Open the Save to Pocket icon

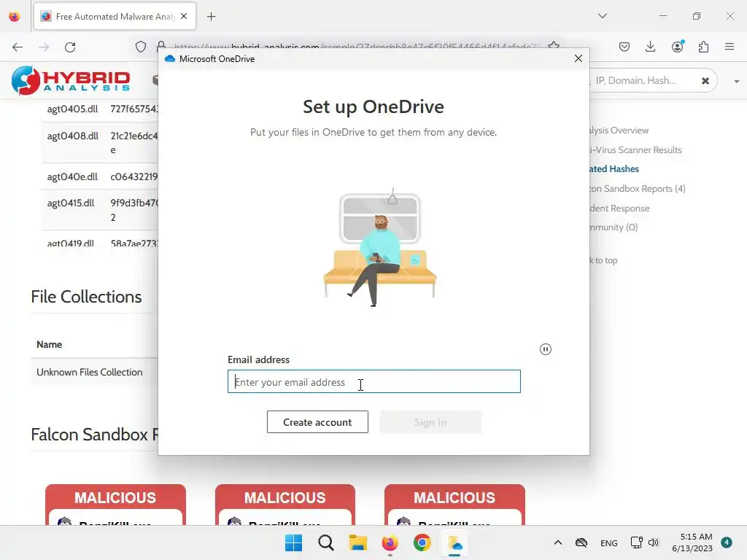click(624, 47)
